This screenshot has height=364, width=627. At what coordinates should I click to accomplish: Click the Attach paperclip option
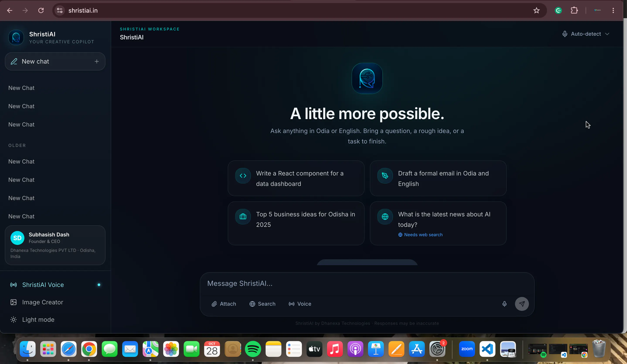[224, 304]
